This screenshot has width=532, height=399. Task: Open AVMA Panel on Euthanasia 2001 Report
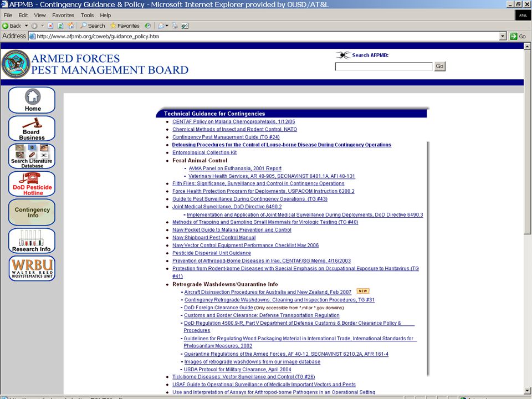pyautogui.click(x=235, y=168)
